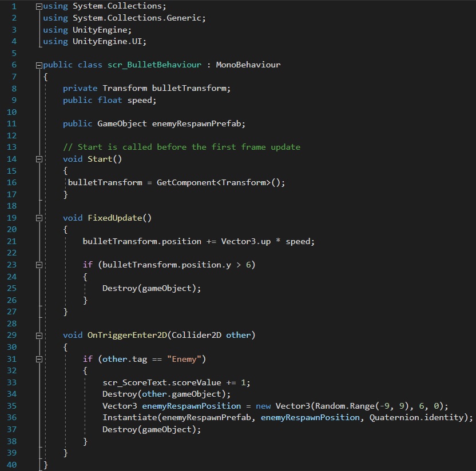Viewport: 476px width, 471px height.
Task: Place cursor on scr_BulletBehaviour class name
Action: click(154, 65)
